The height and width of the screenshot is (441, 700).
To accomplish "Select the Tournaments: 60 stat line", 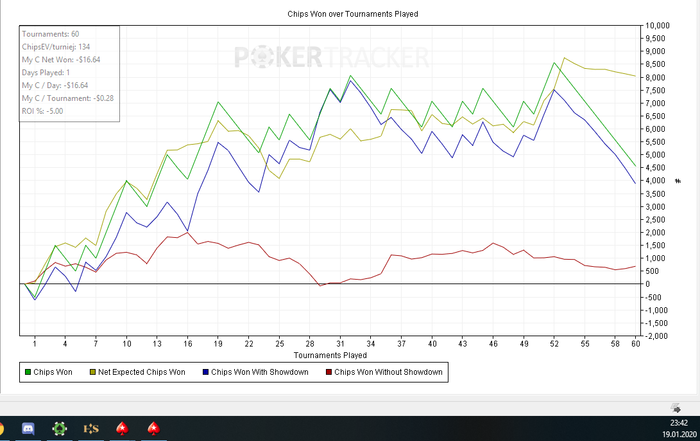I will (x=50, y=34).
